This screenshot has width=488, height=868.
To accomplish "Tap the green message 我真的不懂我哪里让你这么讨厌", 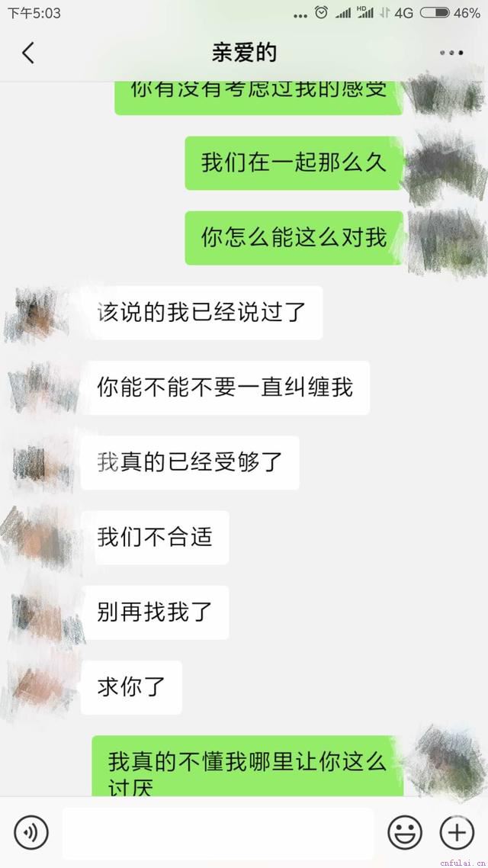I will (247, 766).
